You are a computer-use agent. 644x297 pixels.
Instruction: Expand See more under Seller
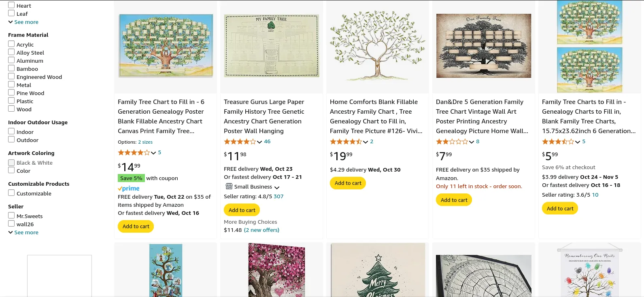(23, 233)
